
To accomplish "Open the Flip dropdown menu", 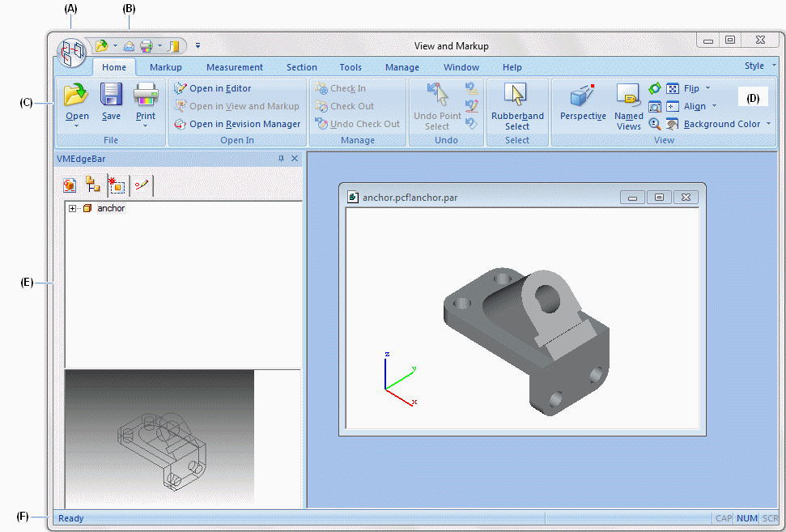I will [x=707, y=88].
